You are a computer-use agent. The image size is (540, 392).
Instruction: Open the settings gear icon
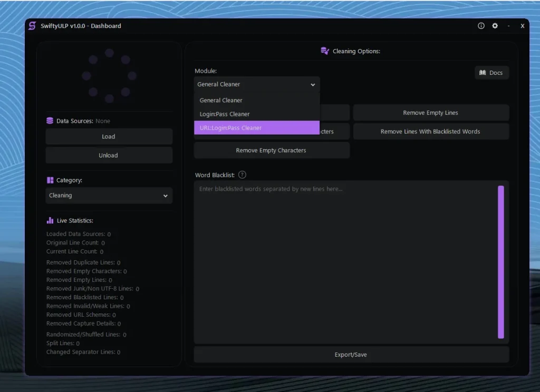[x=495, y=25]
